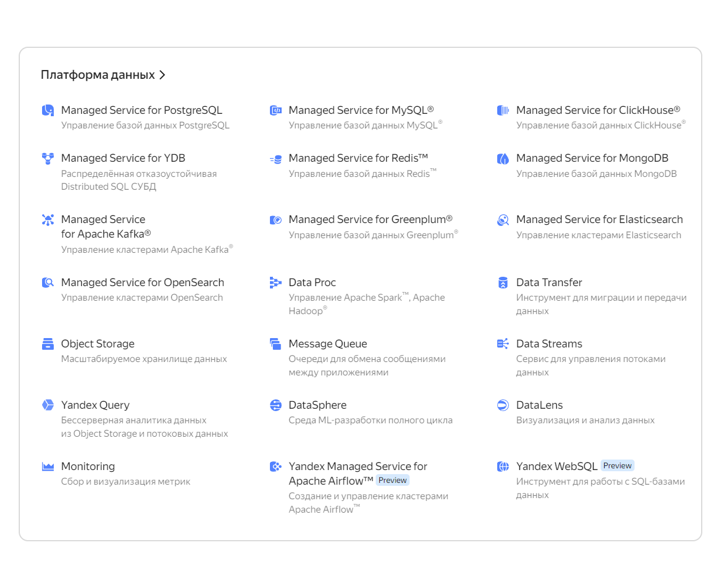Click the Preview badge beside Apache Airflow
The height and width of the screenshot is (588, 721).
coord(393,481)
